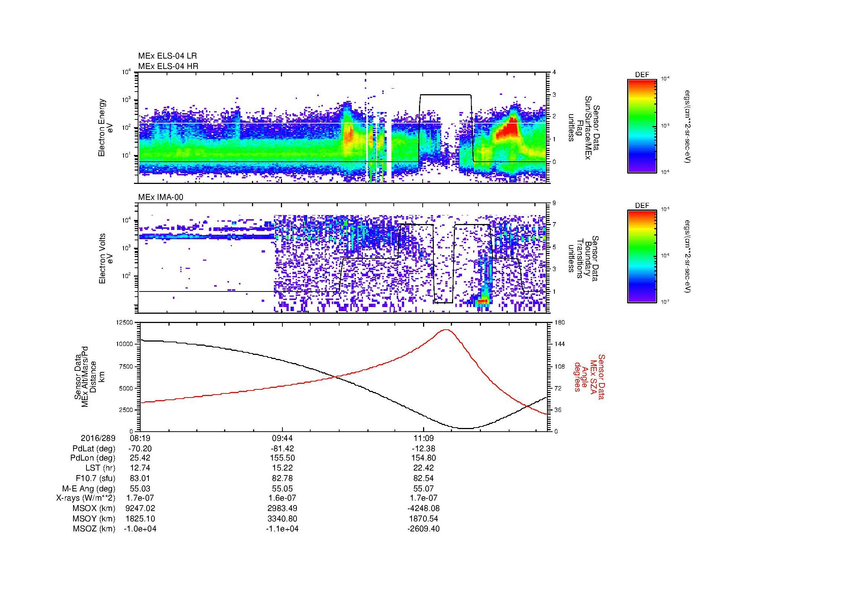
Task: Click the PdLat value '-81.42'
Action: tap(282, 449)
